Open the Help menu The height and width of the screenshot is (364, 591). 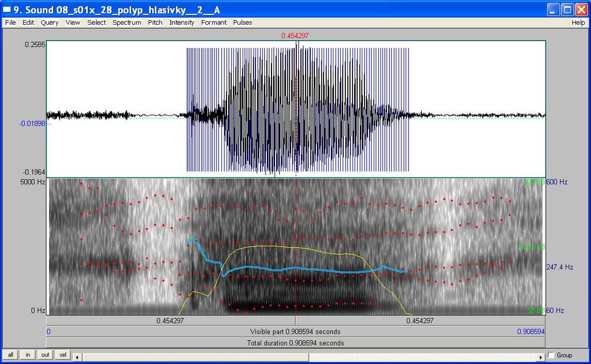(x=578, y=23)
